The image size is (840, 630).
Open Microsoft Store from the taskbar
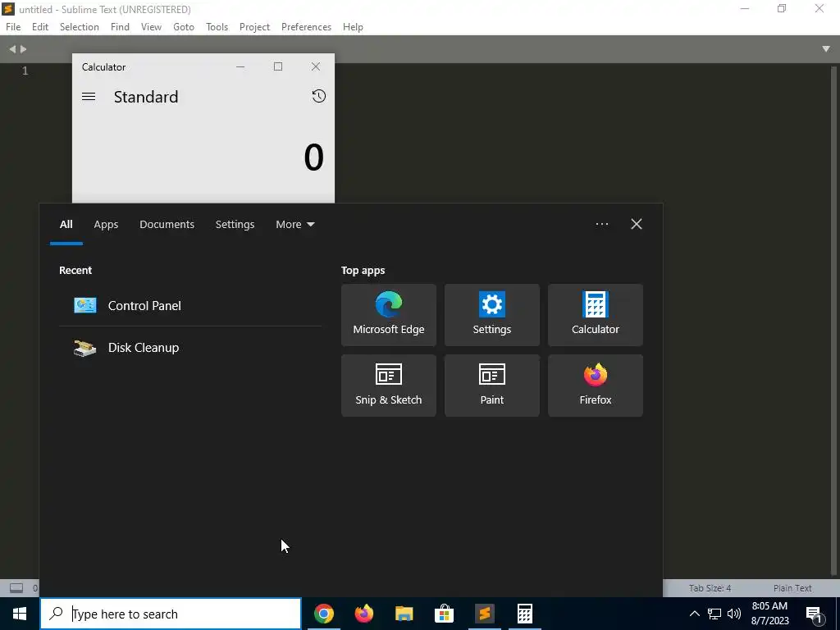[x=444, y=614]
